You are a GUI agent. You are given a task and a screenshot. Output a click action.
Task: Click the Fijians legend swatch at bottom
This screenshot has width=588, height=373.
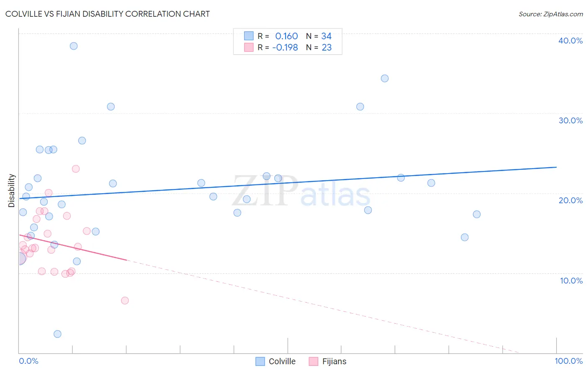click(314, 361)
